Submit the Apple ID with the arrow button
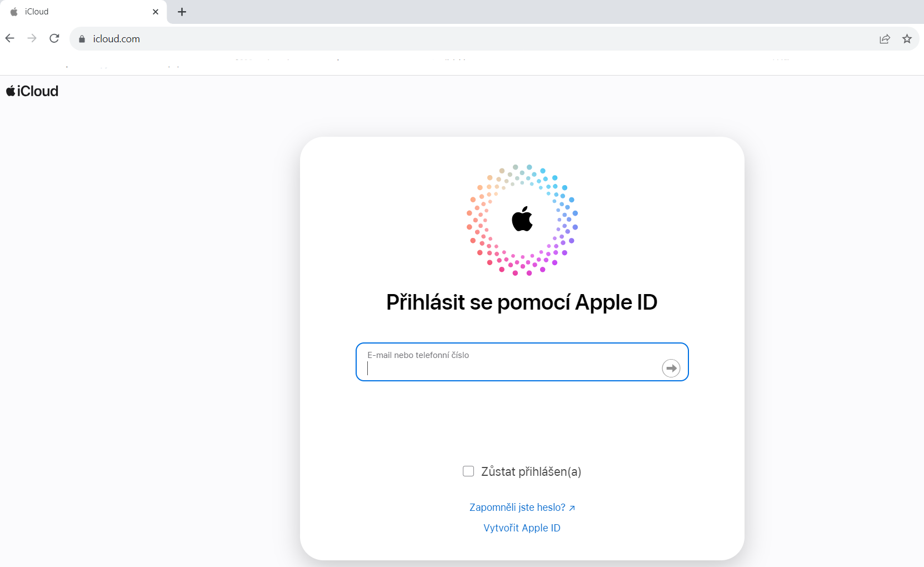Image resolution: width=924 pixels, height=567 pixels. tap(671, 368)
